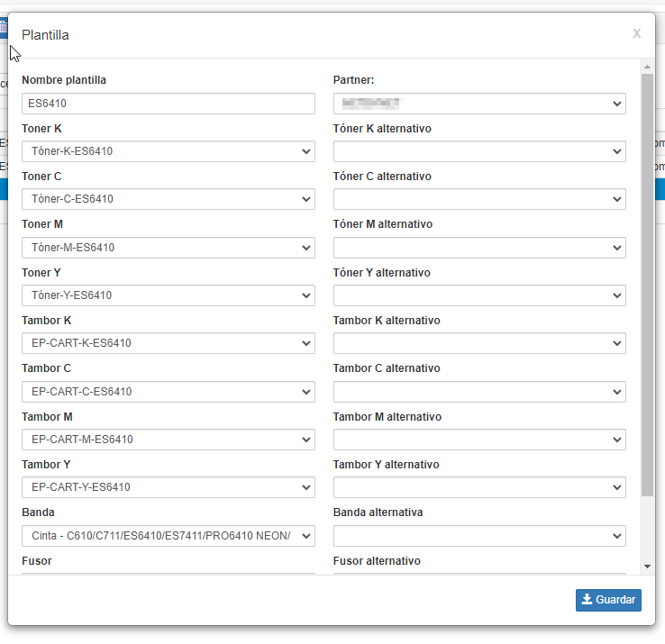Image resolution: width=665 pixels, height=644 pixels.
Task: Open the Toner K dropdown
Action: 168,151
